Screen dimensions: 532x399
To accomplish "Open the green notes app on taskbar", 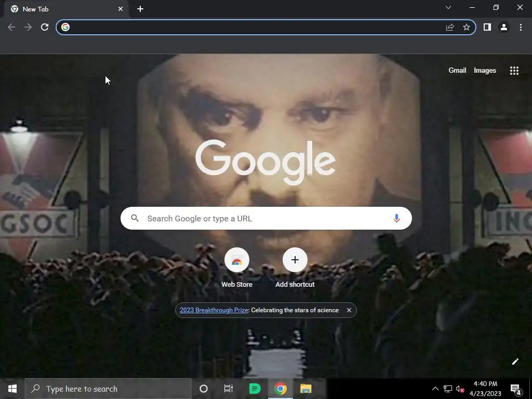I will coord(255,389).
